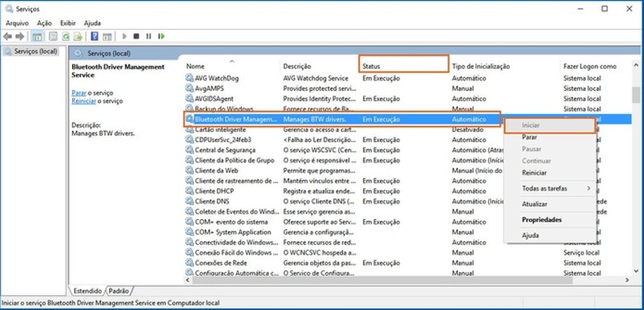
Task: Open the Ação menu
Action: pos(44,23)
